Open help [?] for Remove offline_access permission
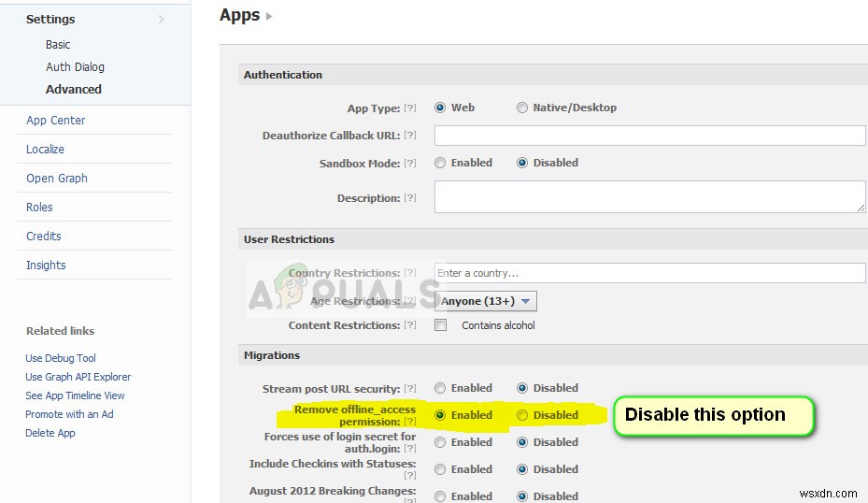Screen dimensions: 868x503 click(409, 422)
